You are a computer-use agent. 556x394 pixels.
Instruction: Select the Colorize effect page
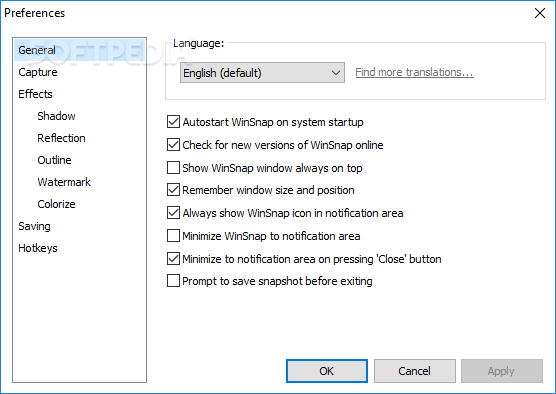tap(56, 204)
